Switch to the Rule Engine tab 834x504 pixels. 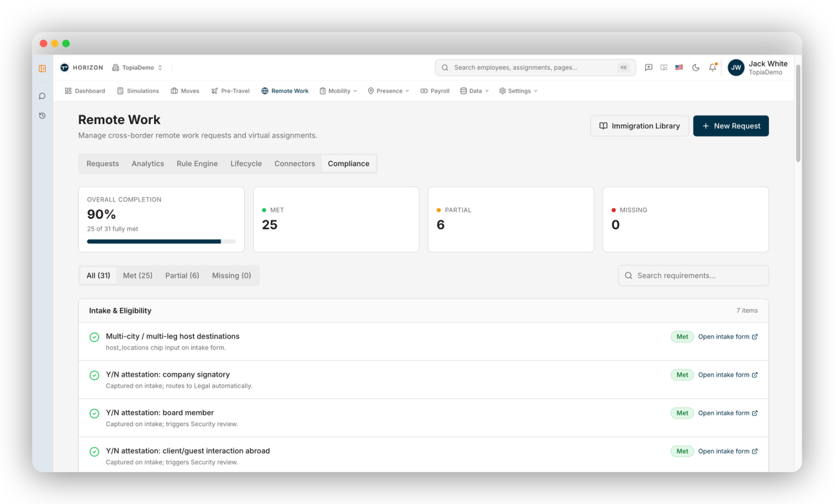(197, 164)
